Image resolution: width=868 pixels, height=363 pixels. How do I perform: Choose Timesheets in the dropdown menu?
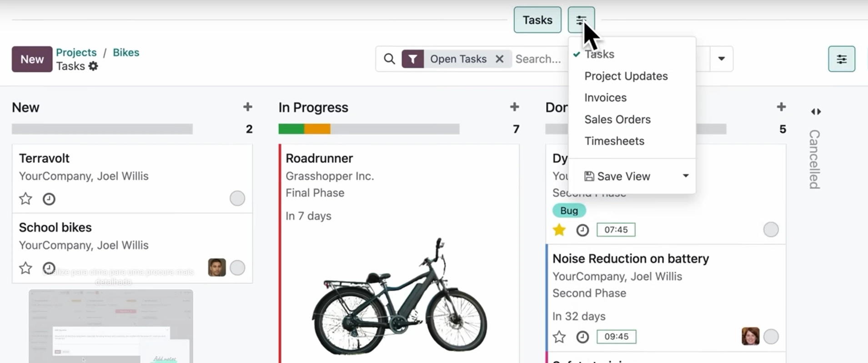pos(614,141)
